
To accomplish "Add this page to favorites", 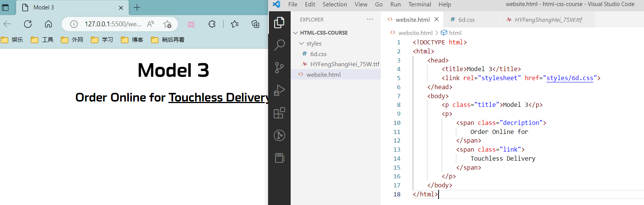I will [x=167, y=24].
